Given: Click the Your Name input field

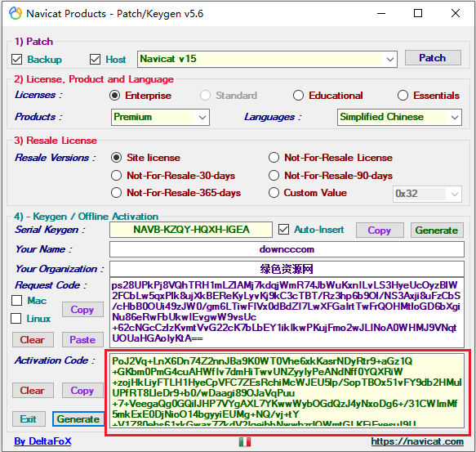Looking at the screenshot, I should 287,249.
